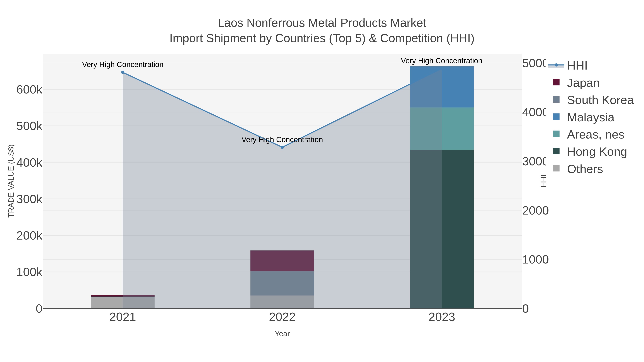
Task: Toggle the South Korea legend entry
Action: [x=593, y=100]
